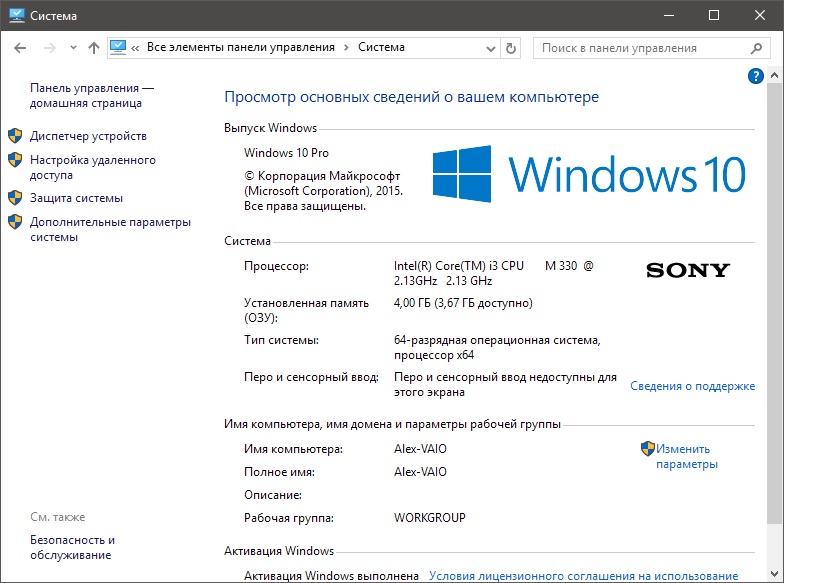Viewport: 819px width, 583px height.
Task: Click the Система breadcrumb in address bar
Action: pos(381,48)
